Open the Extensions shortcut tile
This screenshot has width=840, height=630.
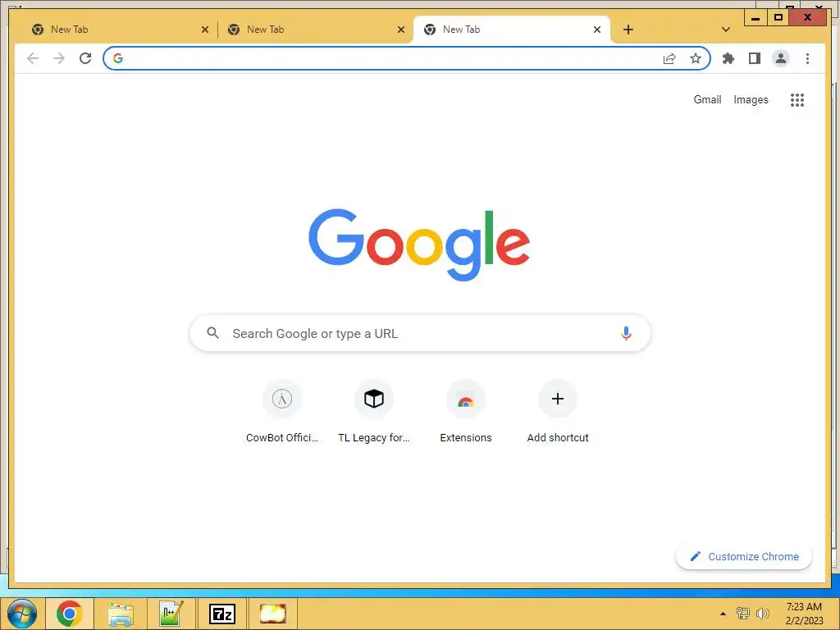pos(466,413)
